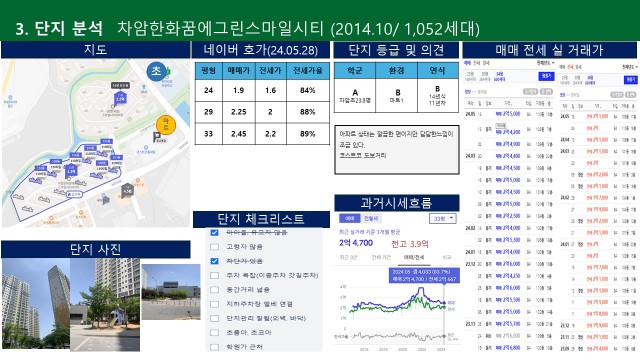This screenshot has height=360, width=640.
Task: Switch to the 전체 기간 chart tab
Action: click(x=381, y=257)
